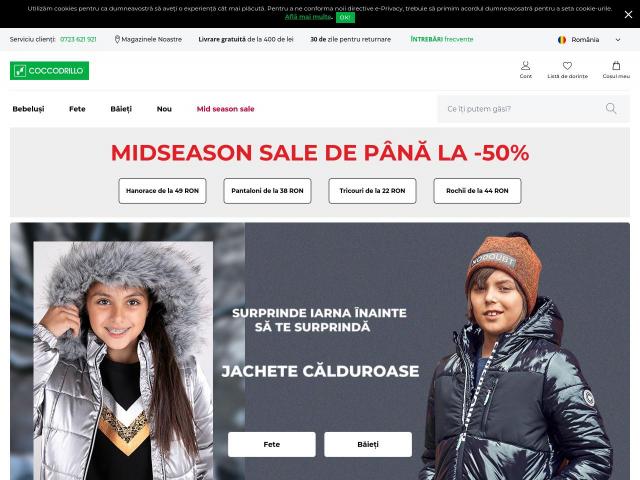Screen dimensions: 640x480
Task: Click the Băieți jackets button in banner
Action: point(368,444)
